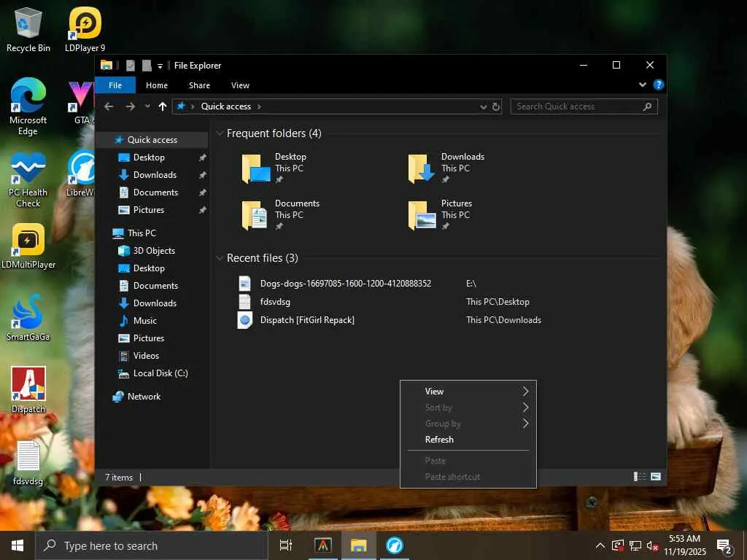Open the File Explorer help icon

click(658, 85)
